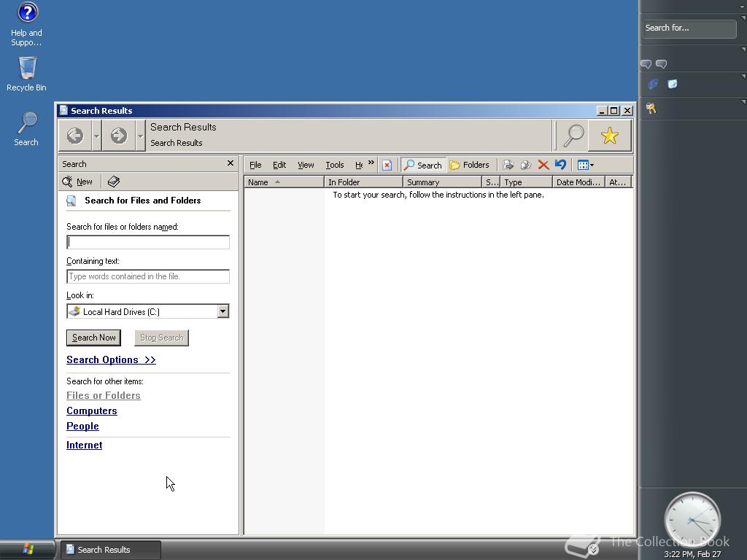Click the keys icon in the sidebar

coord(651,109)
